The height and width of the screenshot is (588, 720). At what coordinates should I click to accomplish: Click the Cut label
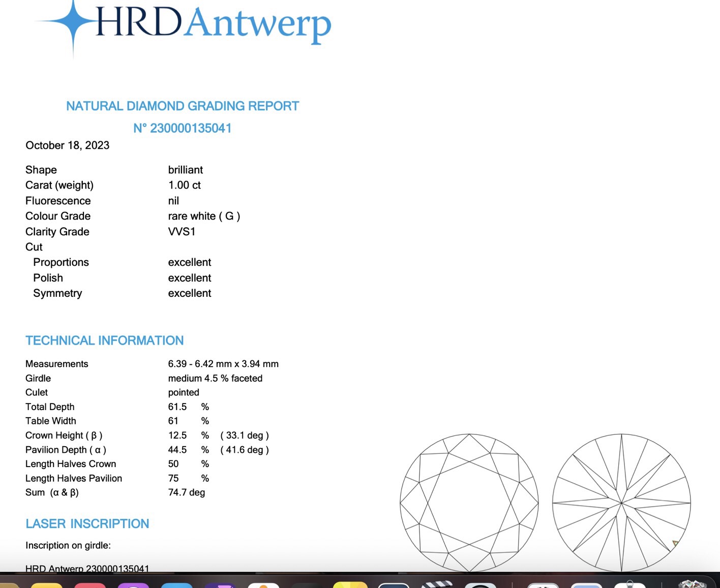point(34,247)
